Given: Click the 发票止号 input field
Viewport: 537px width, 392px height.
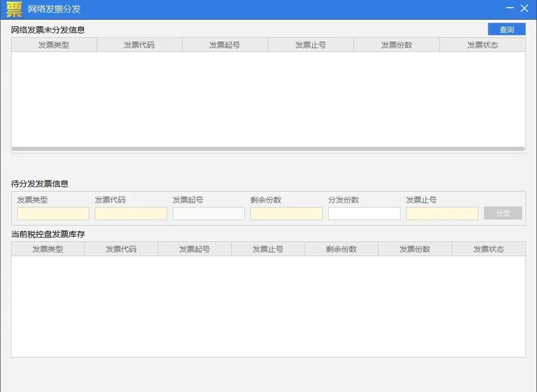Looking at the screenshot, I should click(x=442, y=214).
